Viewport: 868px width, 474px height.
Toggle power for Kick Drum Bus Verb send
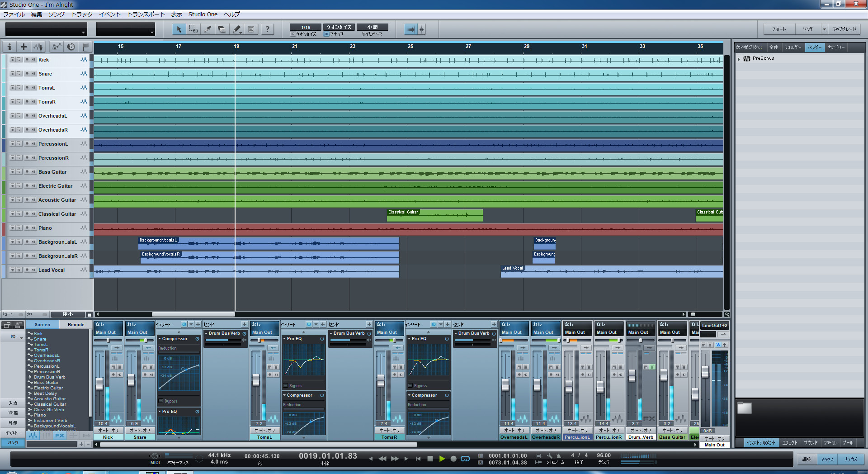point(244,333)
